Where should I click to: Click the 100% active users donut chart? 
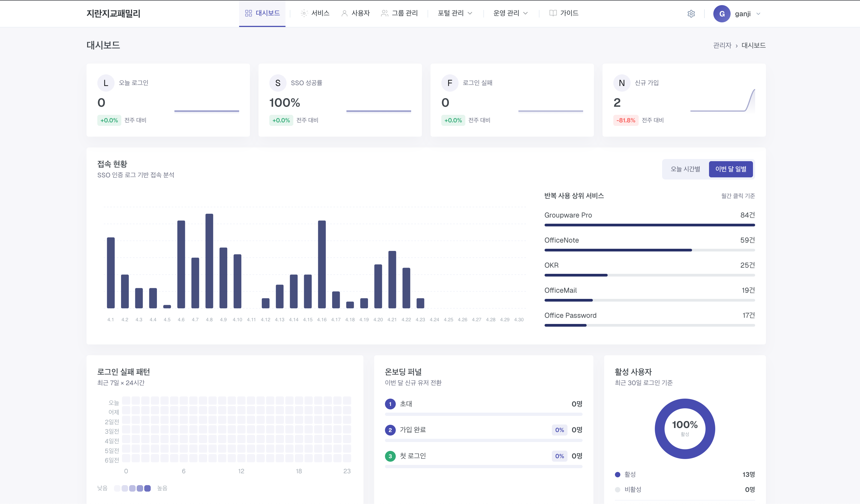pos(685,429)
